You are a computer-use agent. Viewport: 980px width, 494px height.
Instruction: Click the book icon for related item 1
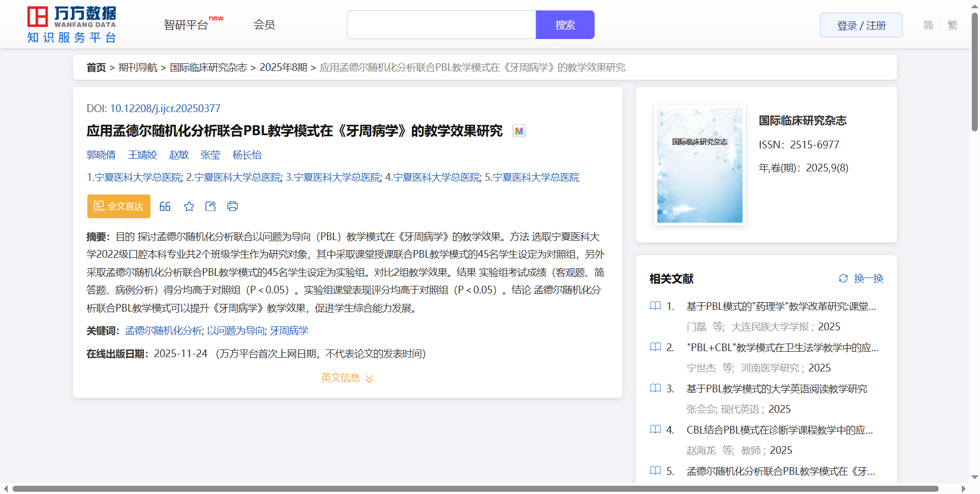click(x=655, y=306)
